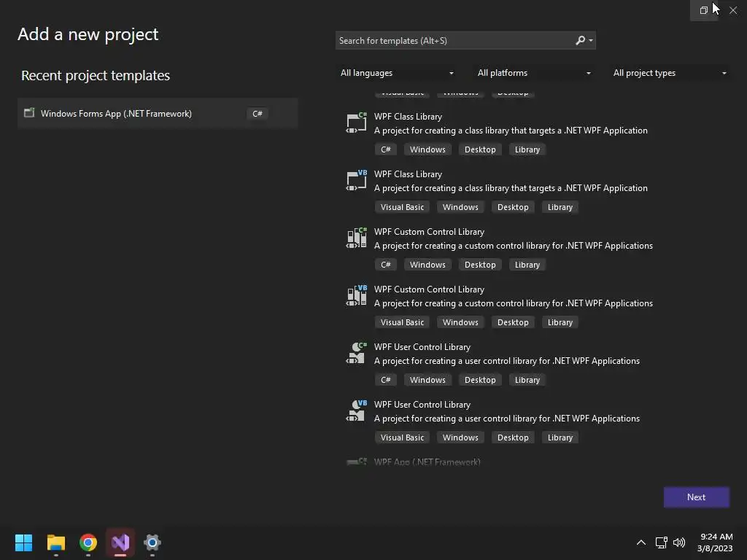Viewport: 747px width, 560px height.
Task: Open the All project types dropdown
Action: [670, 73]
